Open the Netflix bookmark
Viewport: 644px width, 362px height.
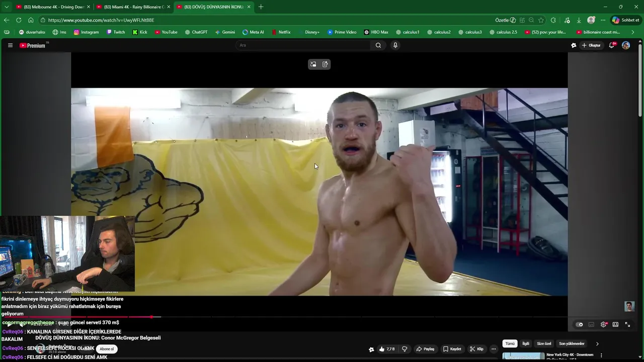pyautogui.click(x=281, y=32)
